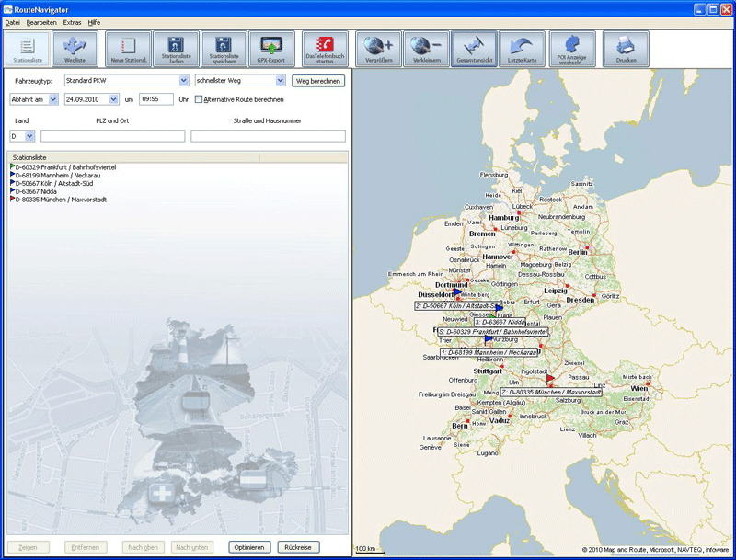Screen dimensions: 736x560
Task: Click the Straße und Hausnummer input field
Action: 268,136
